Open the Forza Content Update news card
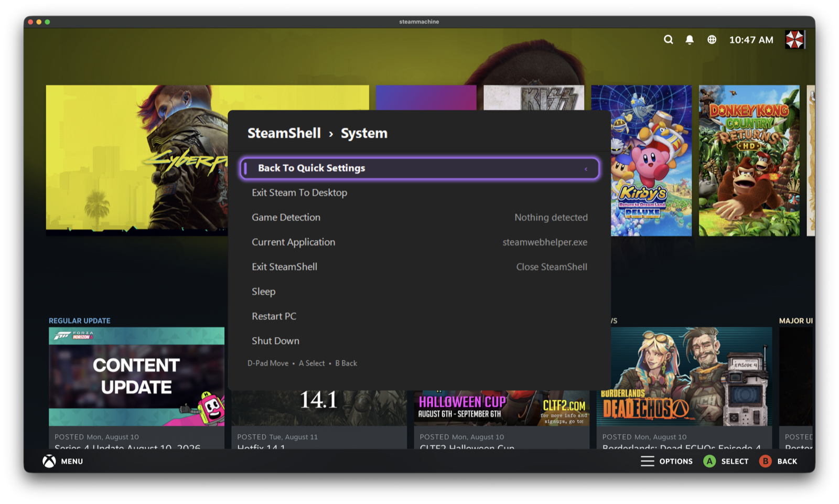The width and height of the screenshot is (839, 504). pos(136,388)
